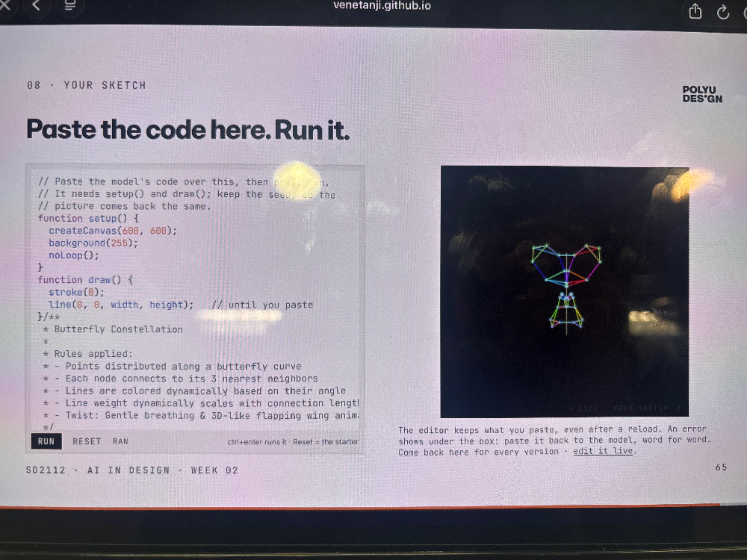This screenshot has width=747, height=560.
Task: Click the slide page number 65
Action: (x=721, y=467)
